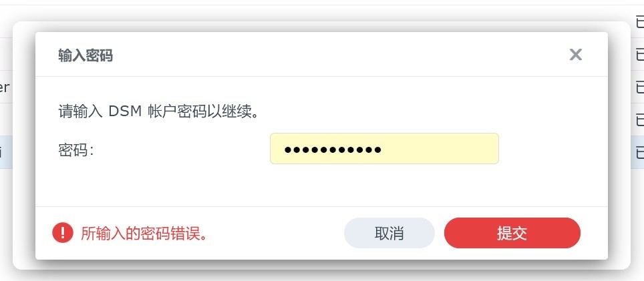Select the 密码: field label
Image resolution: width=644 pixels, height=281 pixels.
[76, 150]
